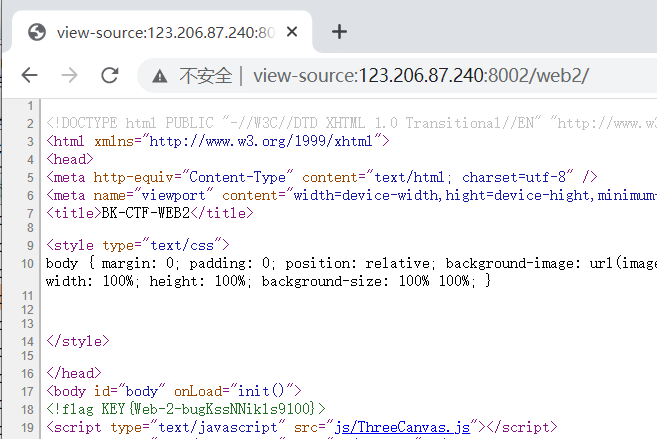Select the view-source:123.206.87.240 tab

[163, 32]
